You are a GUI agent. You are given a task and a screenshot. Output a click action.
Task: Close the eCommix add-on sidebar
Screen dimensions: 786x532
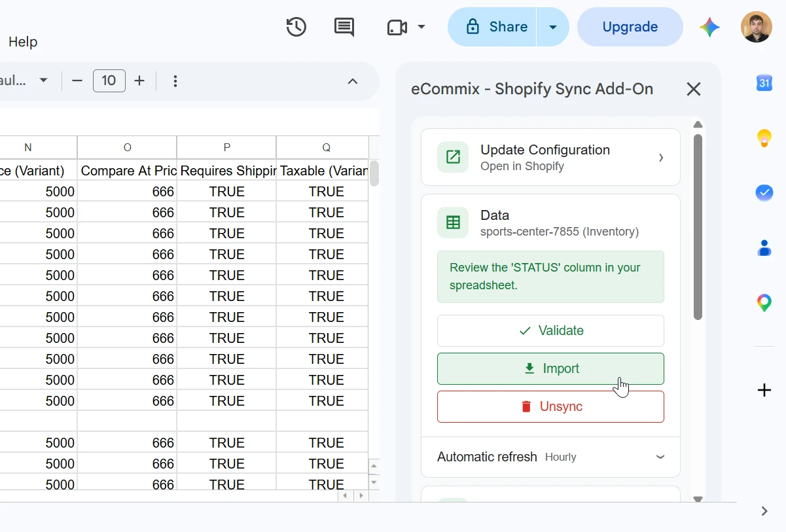click(x=694, y=89)
